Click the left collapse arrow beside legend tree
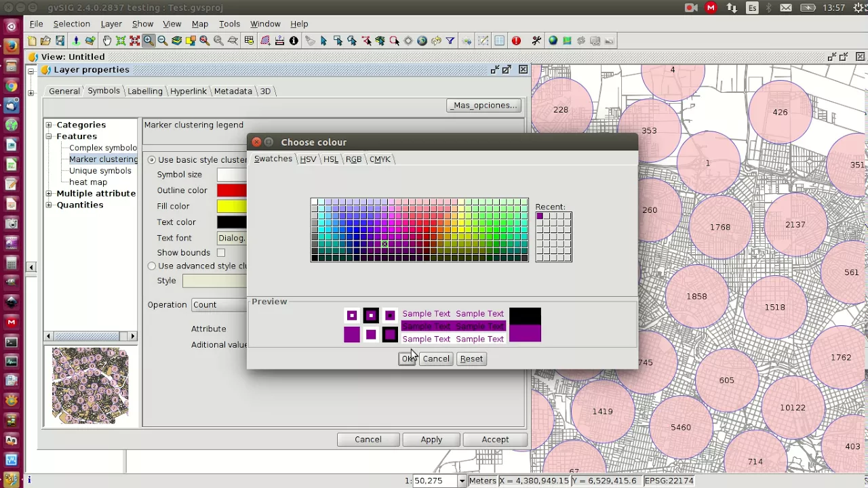Image resolution: width=868 pixels, height=488 pixels. point(31,267)
